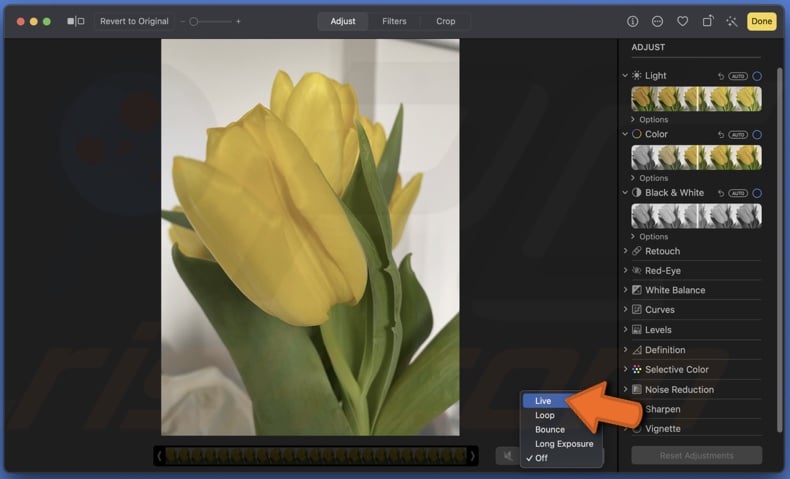
Task: Click right trim handle of frame strip
Action: 473,456
